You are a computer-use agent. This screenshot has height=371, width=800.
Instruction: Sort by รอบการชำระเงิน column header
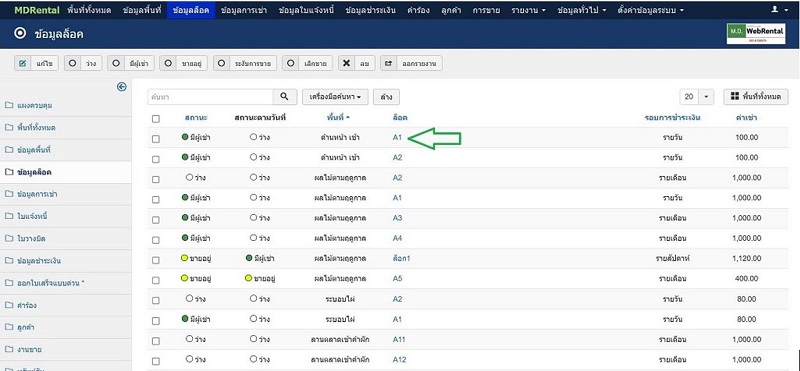672,117
